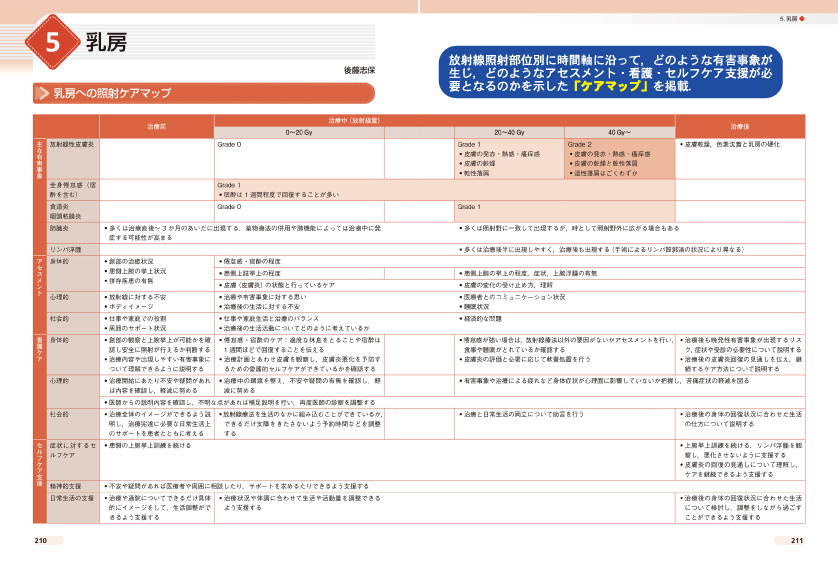The width and height of the screenshot is (838, 567).
Task: Click the '0〜20 Gy' dose sub-header
Action: (299, 133)
